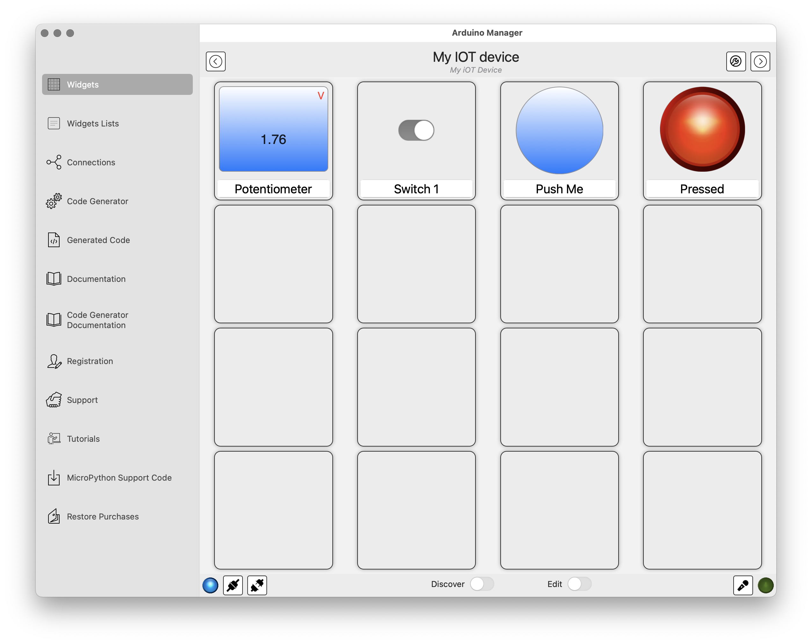Screen dimensions: 812x644
Task: Click the blue globe indicator icon
Action: tap(210, 585)
